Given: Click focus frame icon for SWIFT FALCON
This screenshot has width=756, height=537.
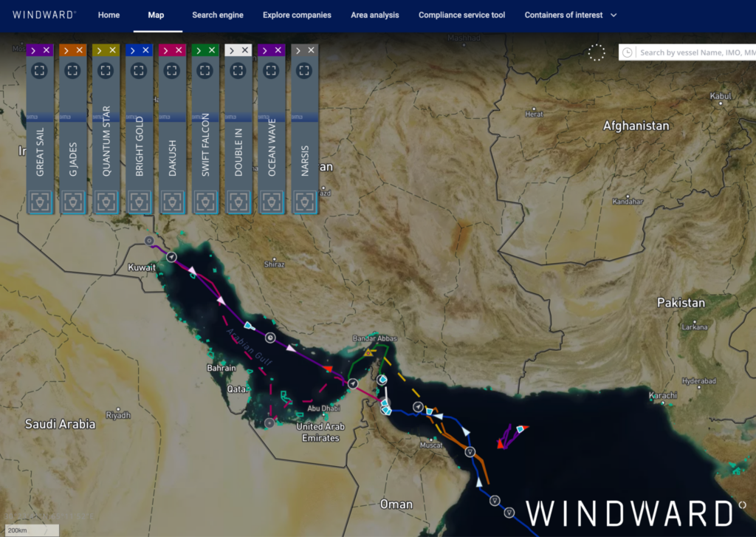Looking at the screenshot, I should (205, 71).
